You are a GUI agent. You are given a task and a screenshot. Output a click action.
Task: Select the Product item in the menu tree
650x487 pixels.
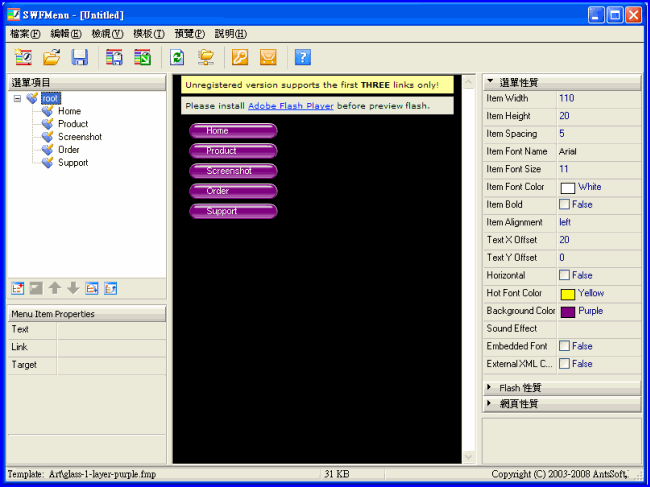click(73, 124)
